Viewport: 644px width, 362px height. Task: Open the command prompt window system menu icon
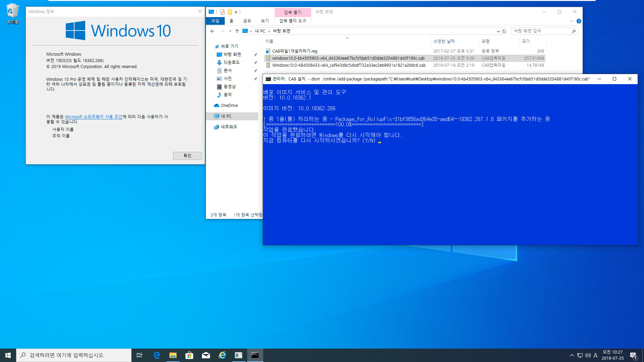click(268, 79)
